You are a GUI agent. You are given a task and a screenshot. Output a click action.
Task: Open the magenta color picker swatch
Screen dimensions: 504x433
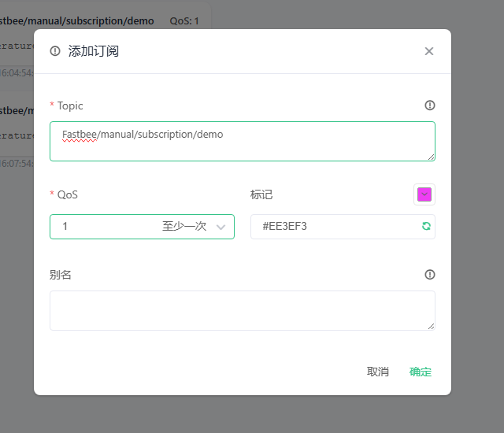click(x=424, y=194)
